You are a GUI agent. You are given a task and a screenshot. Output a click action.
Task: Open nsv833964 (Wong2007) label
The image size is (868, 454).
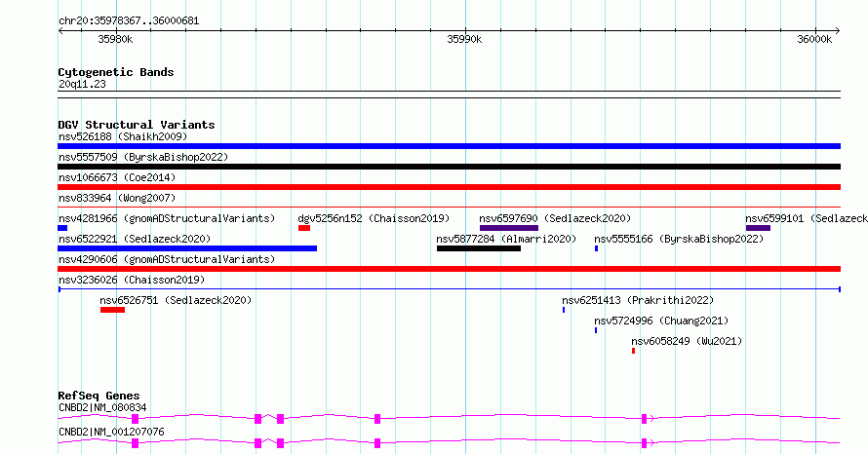[117, 198]
